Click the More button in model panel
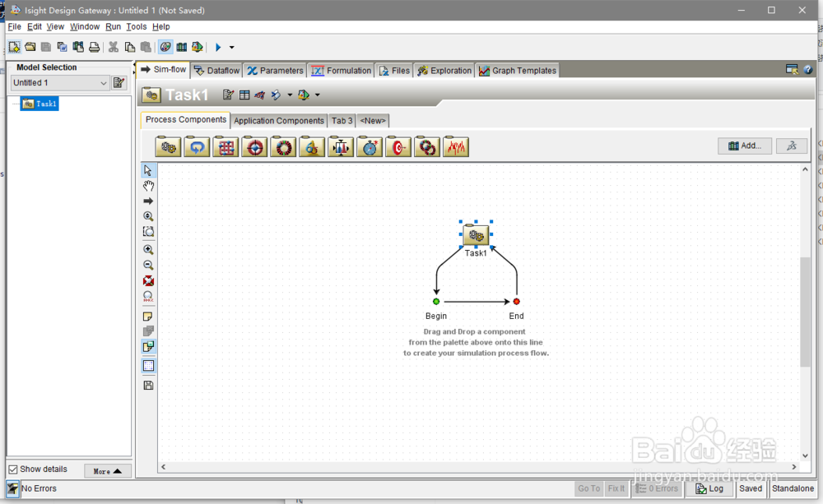This screenshot has height=504, width=823. click(x=108, y=471)
